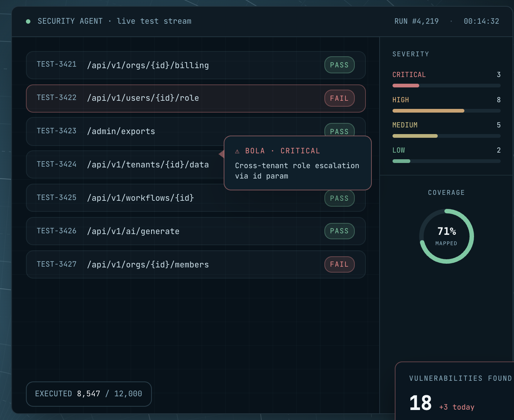Click the low count value 2
Viewport: 514px width, 420px height.
click(499, 150)
